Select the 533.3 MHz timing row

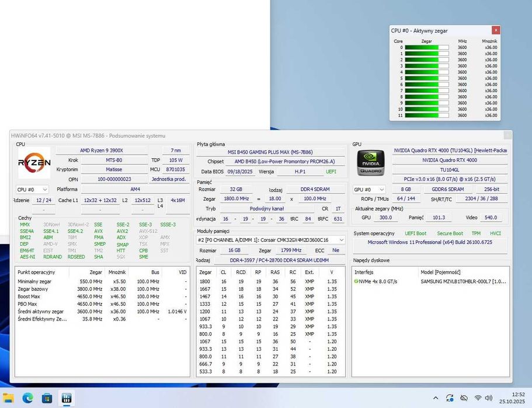coord(270,371)
